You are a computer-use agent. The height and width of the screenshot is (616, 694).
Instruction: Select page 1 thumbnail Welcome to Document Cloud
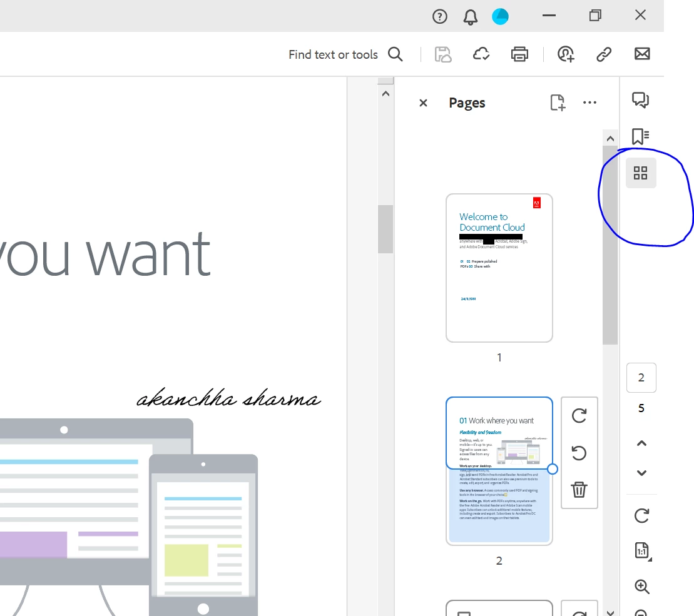pos(499,268)
